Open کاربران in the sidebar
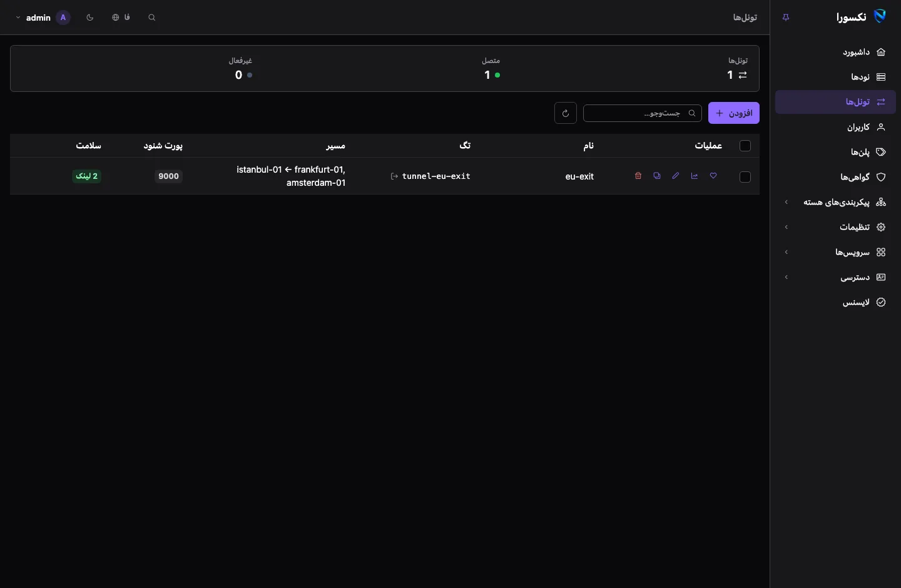Image resolution: width=901 pixels, height=588 pixels. tap(835, 127)
